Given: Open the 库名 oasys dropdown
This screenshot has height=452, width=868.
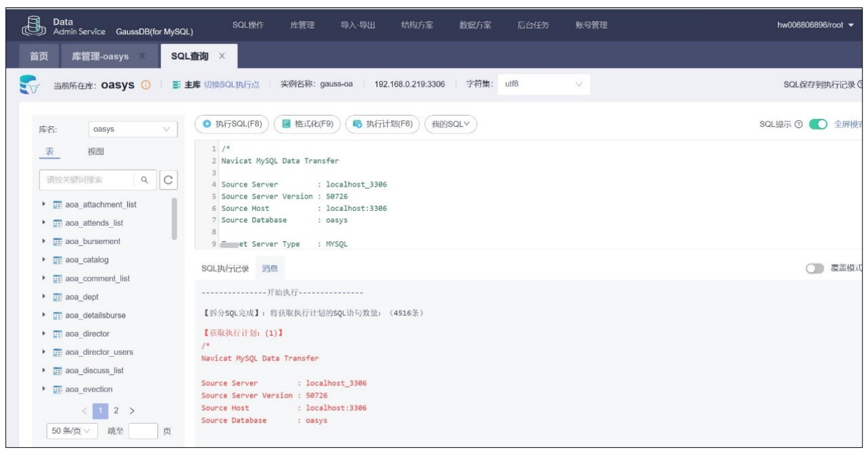Looking at the screenshot, I should pyautogui.click(x=132, y=129).
